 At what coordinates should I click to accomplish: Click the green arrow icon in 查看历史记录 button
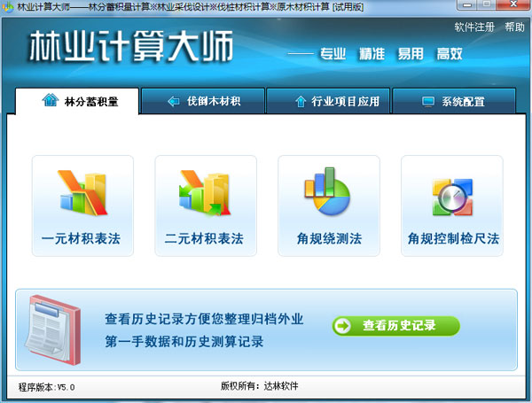tap(342, 326)
